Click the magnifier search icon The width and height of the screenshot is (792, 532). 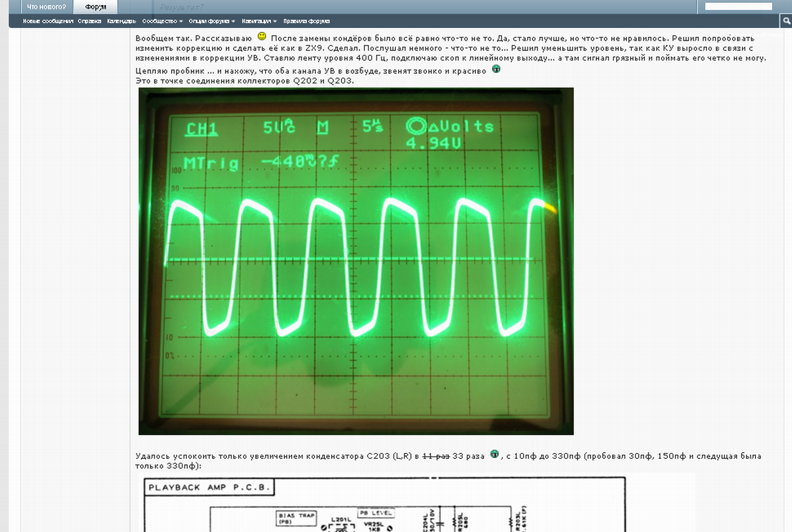pyautogui.click(x=786, y=21)
